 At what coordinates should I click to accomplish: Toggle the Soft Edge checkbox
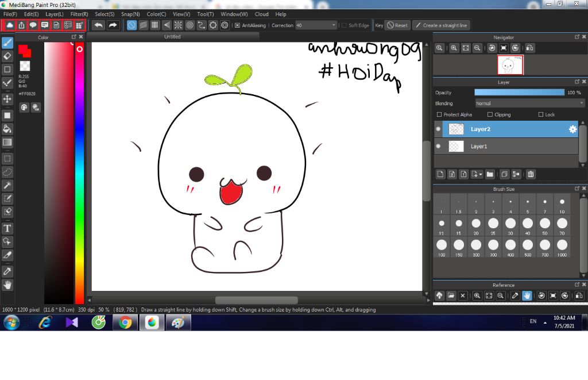click(x=345, y=25)
